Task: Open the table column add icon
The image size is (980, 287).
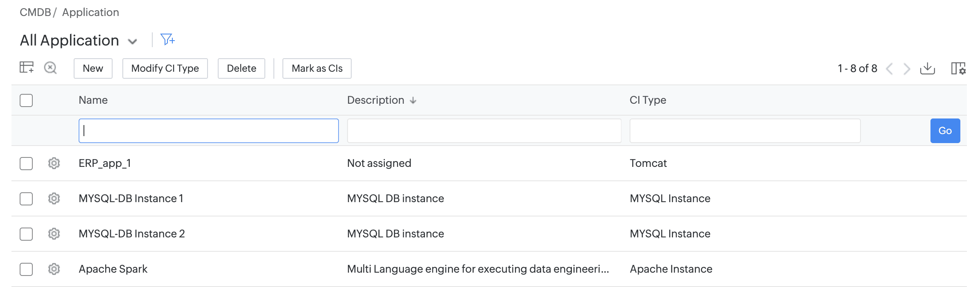Action: [x=27, y=68]
